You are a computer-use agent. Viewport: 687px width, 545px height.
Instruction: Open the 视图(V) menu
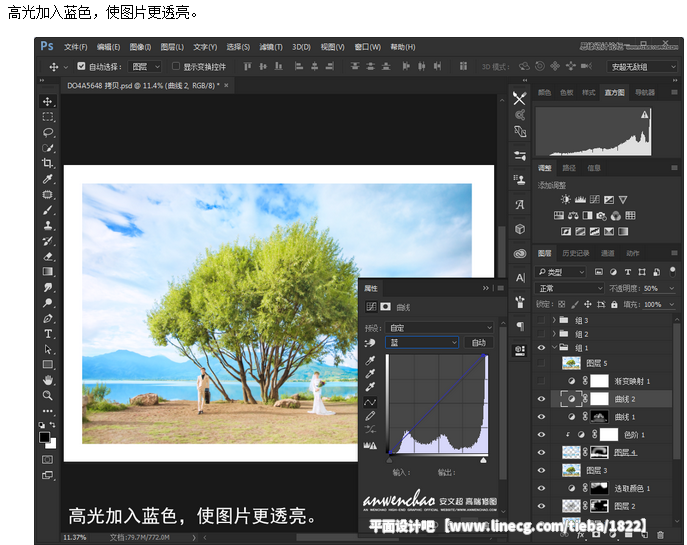pyautogui.click(x=332, y=47)
